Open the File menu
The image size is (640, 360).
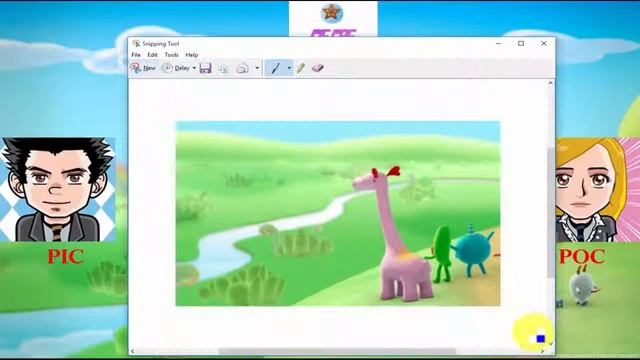(136, 55)
